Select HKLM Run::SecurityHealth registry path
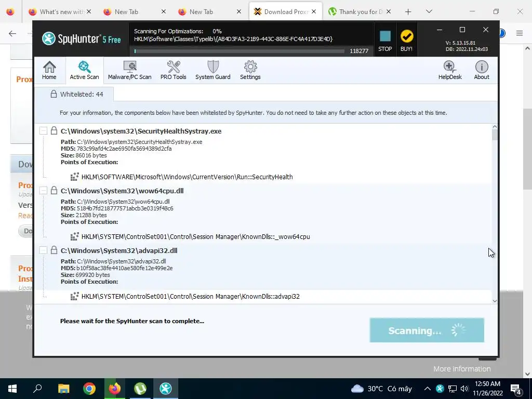 tap(187, 177)
